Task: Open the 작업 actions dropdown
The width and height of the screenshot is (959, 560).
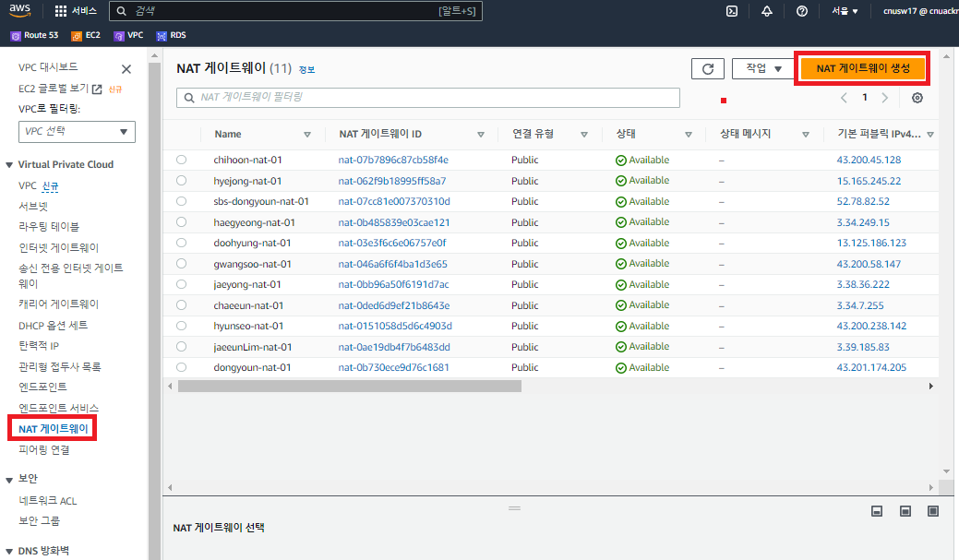Action: pos(762,69)
